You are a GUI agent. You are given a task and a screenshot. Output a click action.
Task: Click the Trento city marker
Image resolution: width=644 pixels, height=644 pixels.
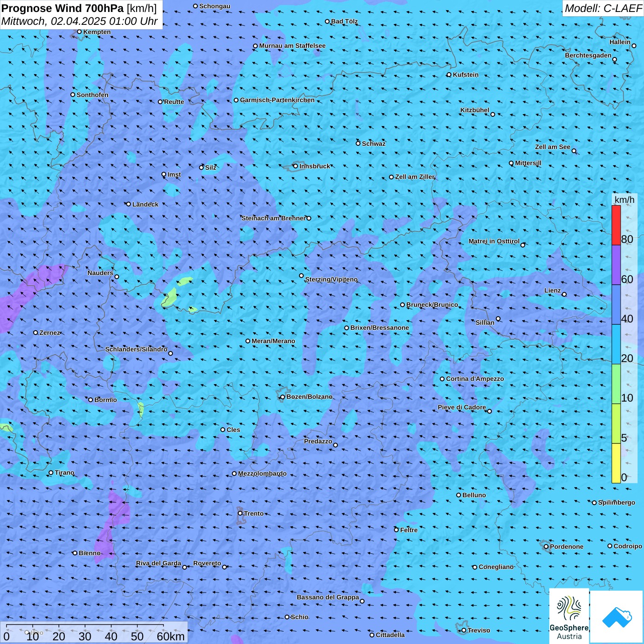pyautogui.click(x=240, y=513)
